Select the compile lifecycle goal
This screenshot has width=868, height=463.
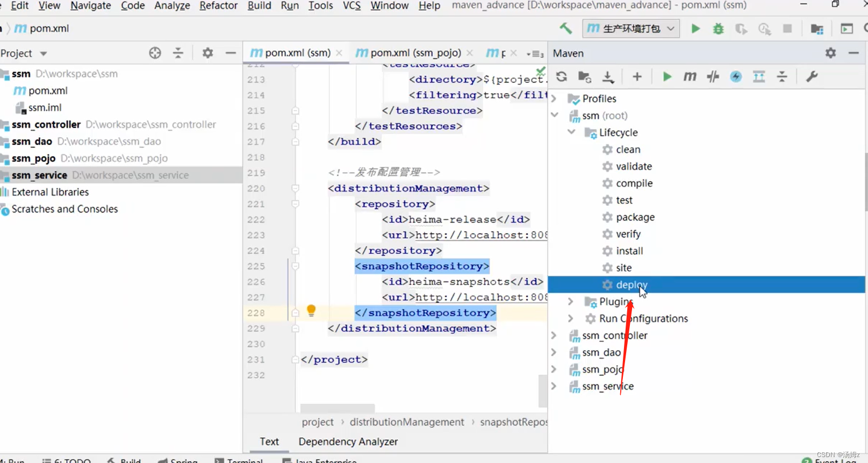634,183
